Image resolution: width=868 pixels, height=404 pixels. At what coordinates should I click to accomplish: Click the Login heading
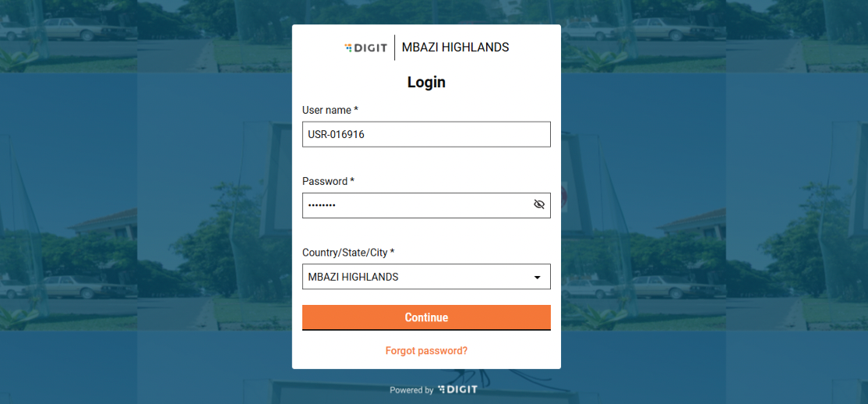click(426, 82)
